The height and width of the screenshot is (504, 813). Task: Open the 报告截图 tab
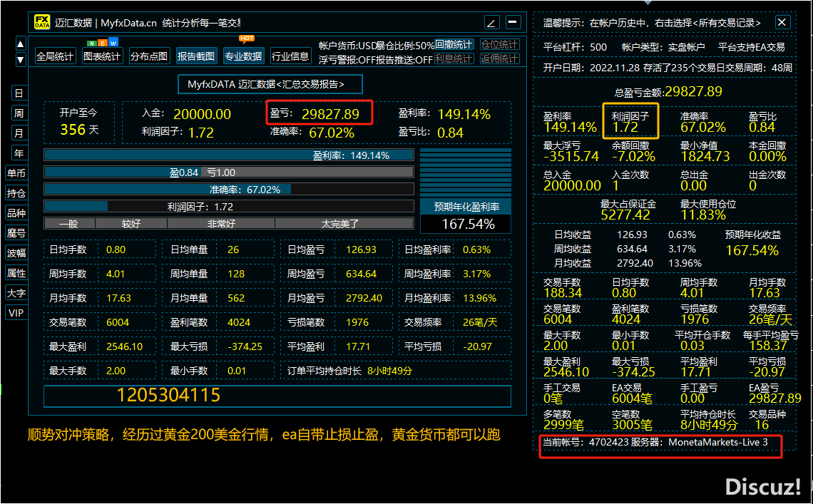(x=196, y=56)
